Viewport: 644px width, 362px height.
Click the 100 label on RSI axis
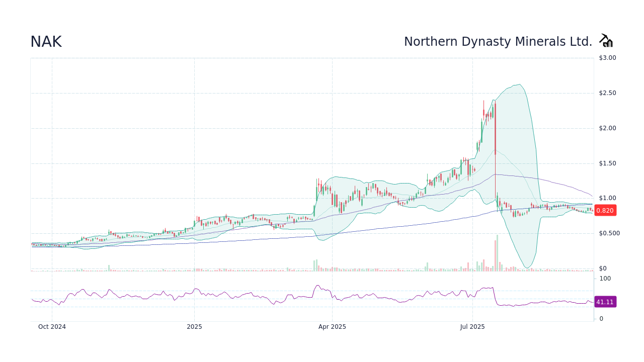(605, 279)
